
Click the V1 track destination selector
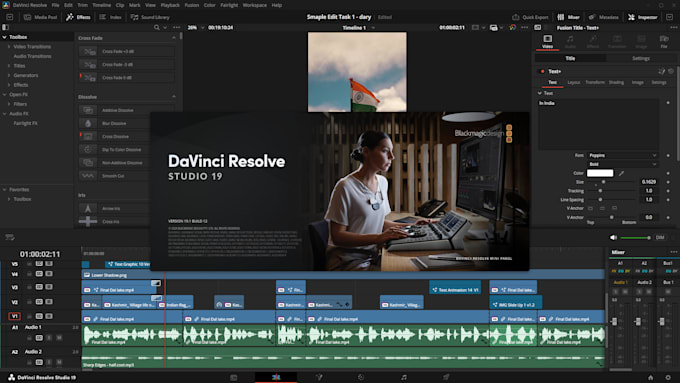[x=15, y=316]
